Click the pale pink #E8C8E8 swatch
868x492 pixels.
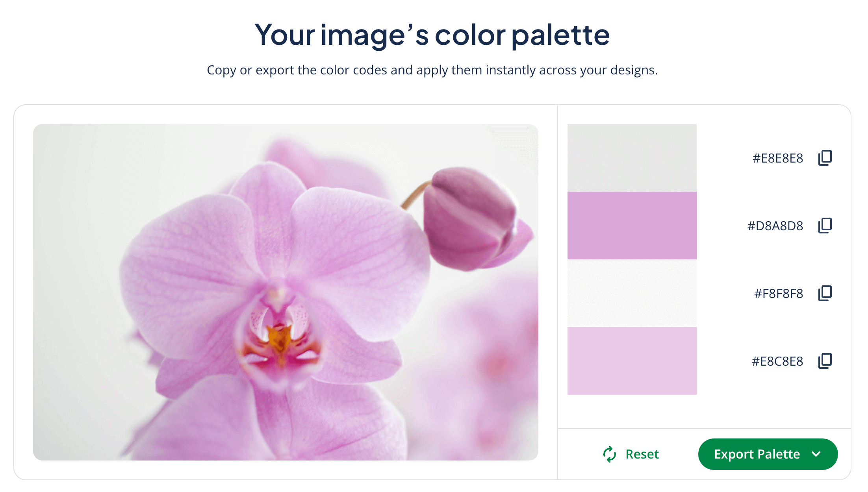632,361
